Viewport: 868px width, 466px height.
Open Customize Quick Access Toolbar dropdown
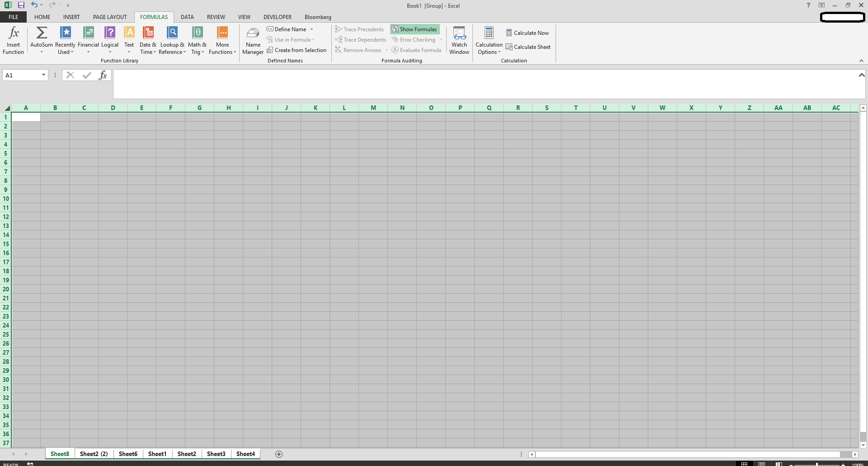tap(68, 5)
